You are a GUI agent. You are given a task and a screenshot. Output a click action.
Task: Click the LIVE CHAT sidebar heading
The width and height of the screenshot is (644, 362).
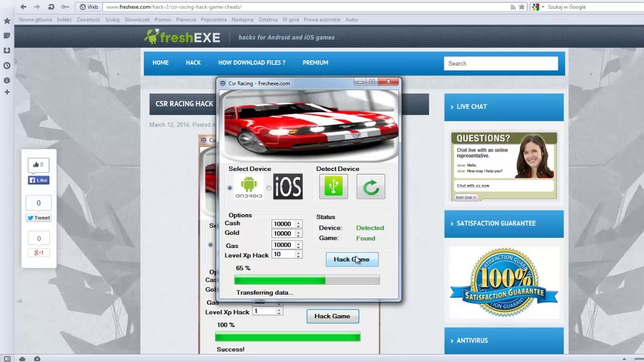504,107
